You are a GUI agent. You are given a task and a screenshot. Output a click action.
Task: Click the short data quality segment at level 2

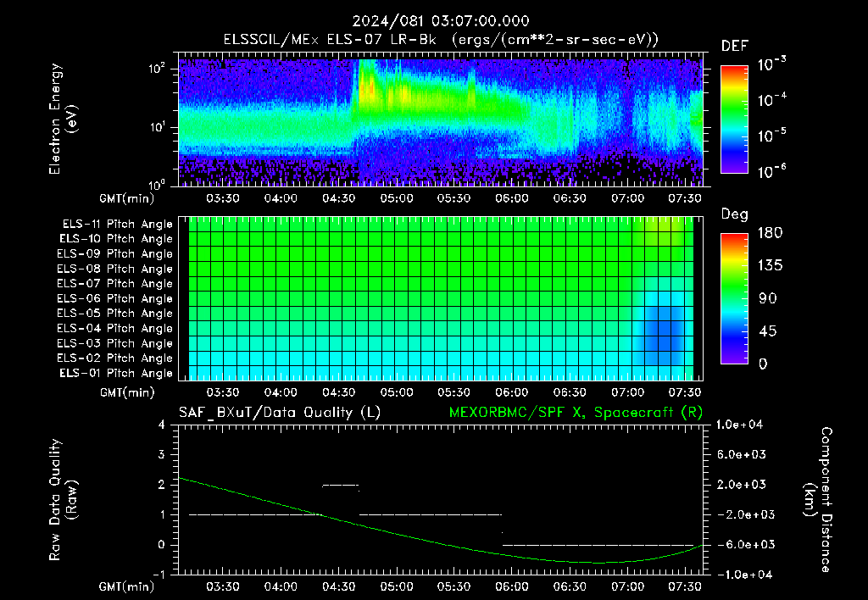[341, 486]
